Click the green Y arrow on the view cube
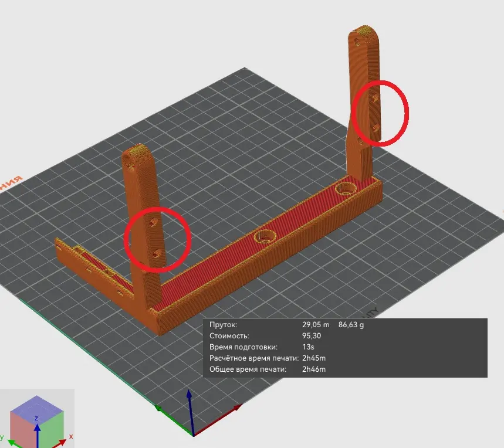 (4, 437)
